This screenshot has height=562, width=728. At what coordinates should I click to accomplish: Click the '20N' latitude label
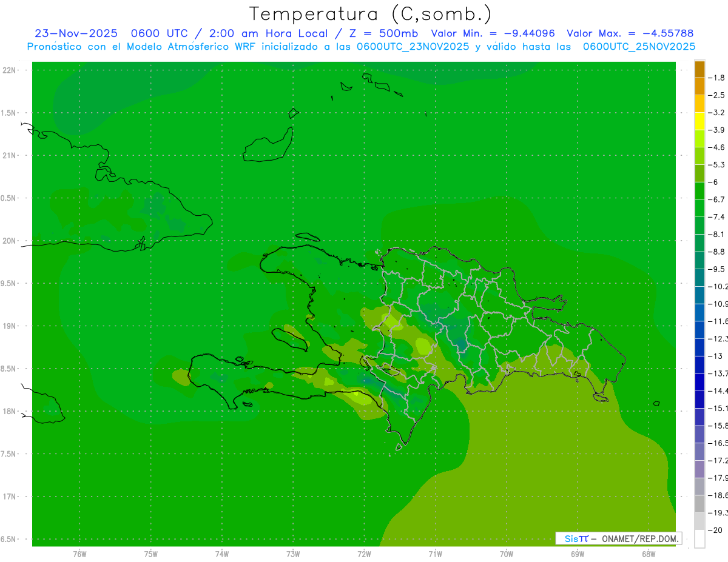tap(10, 241)
